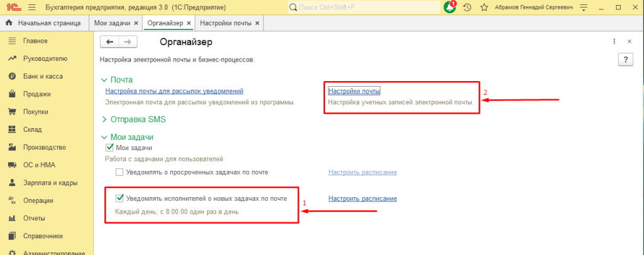Open the hamburger main menu icon
The width and height of the screenshot is (644, 255).
click(x=33, y=8)
